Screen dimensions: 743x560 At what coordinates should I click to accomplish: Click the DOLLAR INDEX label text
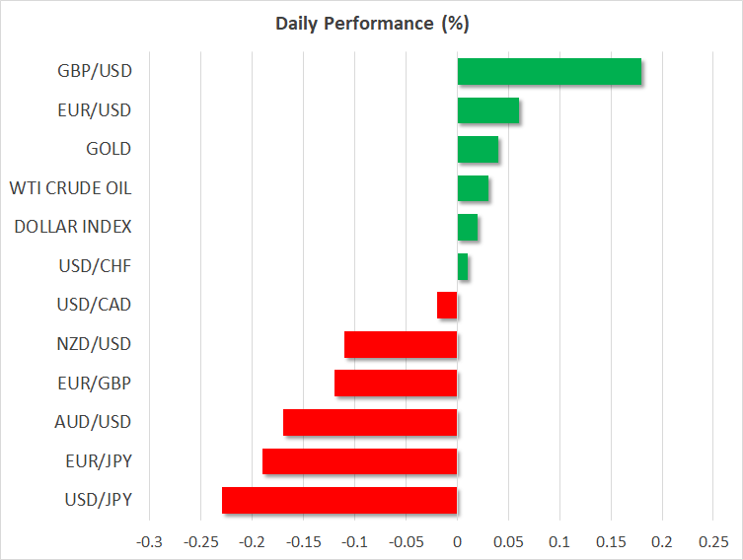(x=73, y=228)
